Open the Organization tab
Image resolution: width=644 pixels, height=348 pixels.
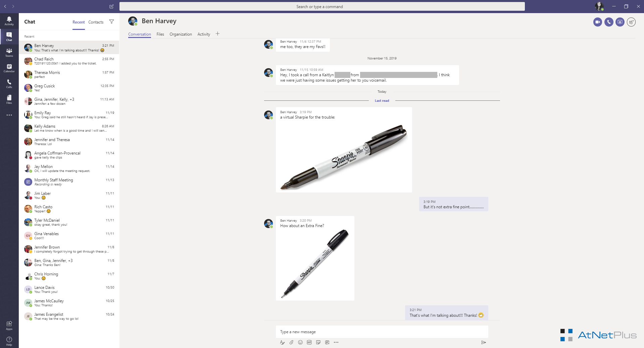(181, 34)
